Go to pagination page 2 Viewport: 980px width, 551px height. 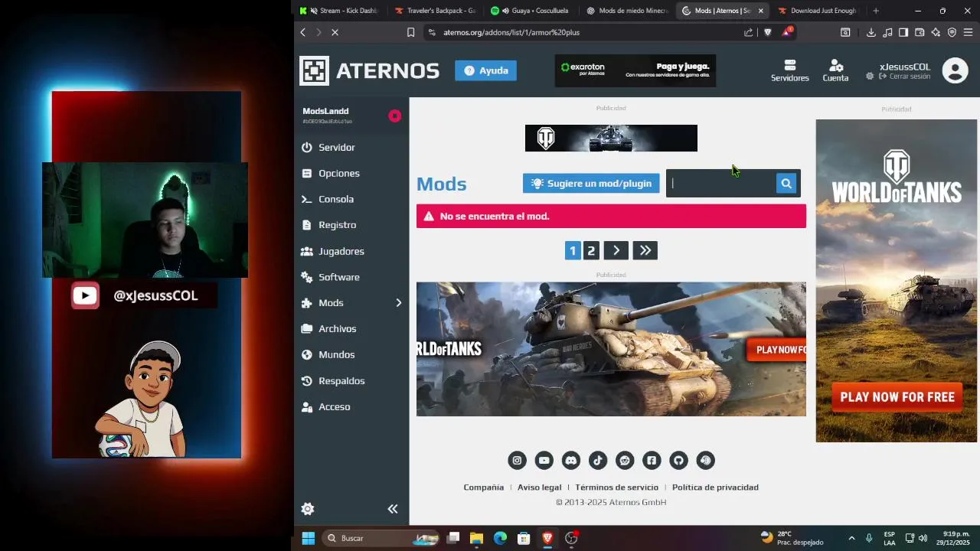pos(591,250)
